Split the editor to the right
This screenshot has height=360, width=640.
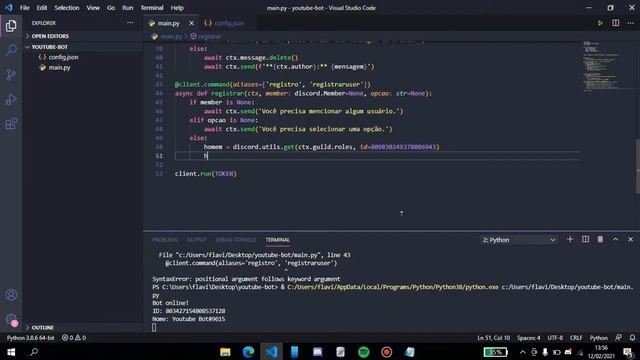tap(616, 23)
